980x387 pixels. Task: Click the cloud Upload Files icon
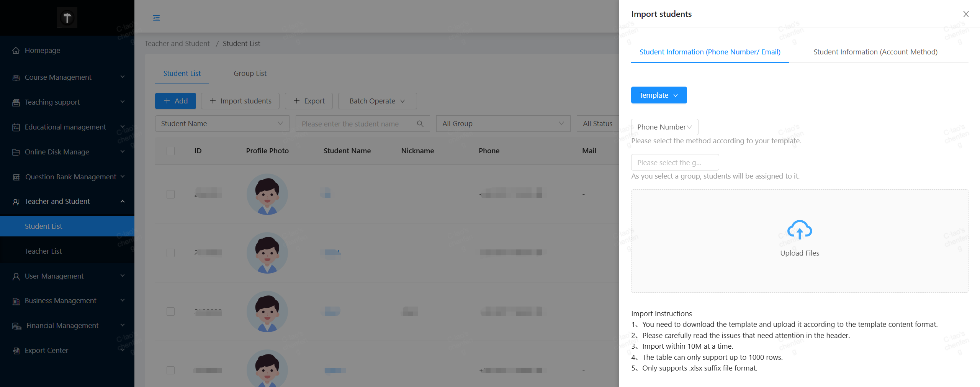tap(799, 230)
